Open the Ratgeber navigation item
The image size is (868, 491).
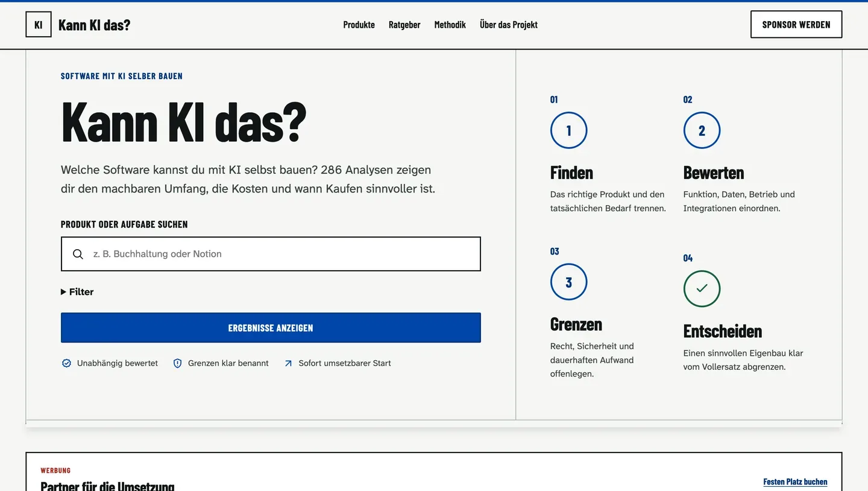404,25
